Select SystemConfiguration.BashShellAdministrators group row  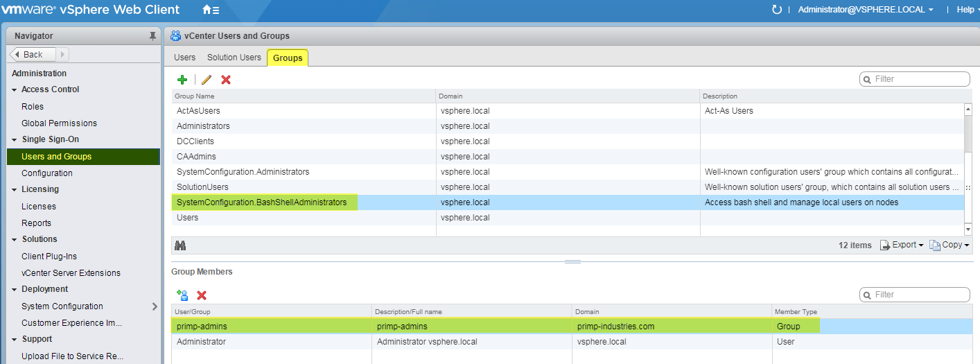click(x=567, y=202)
